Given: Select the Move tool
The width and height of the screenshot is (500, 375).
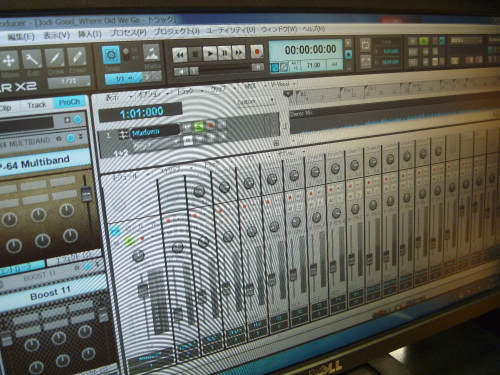Looking at the screenshot, I should (x=8, y=61).
